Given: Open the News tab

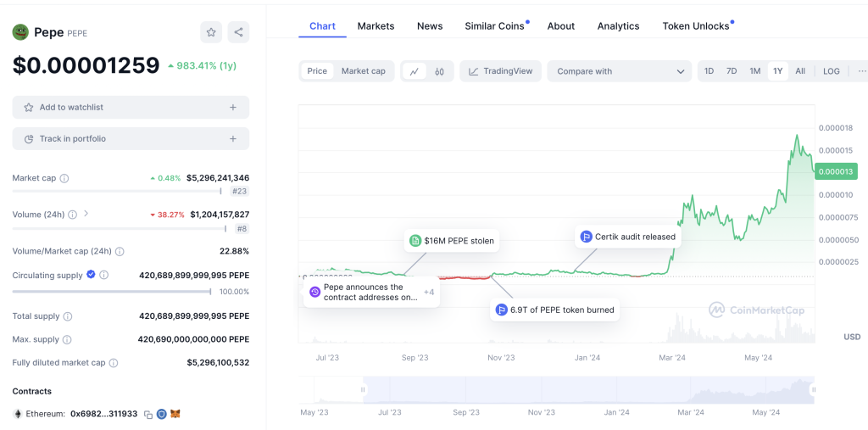Looking at the screenshot, I should point(430,26).
